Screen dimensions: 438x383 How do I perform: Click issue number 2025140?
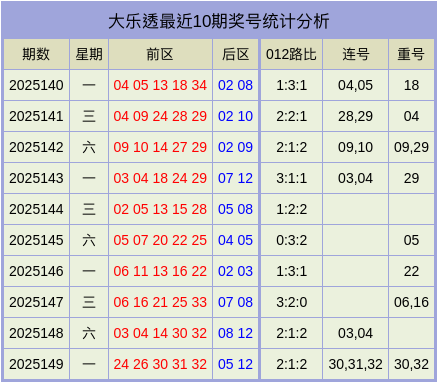[x=36, y=85]
